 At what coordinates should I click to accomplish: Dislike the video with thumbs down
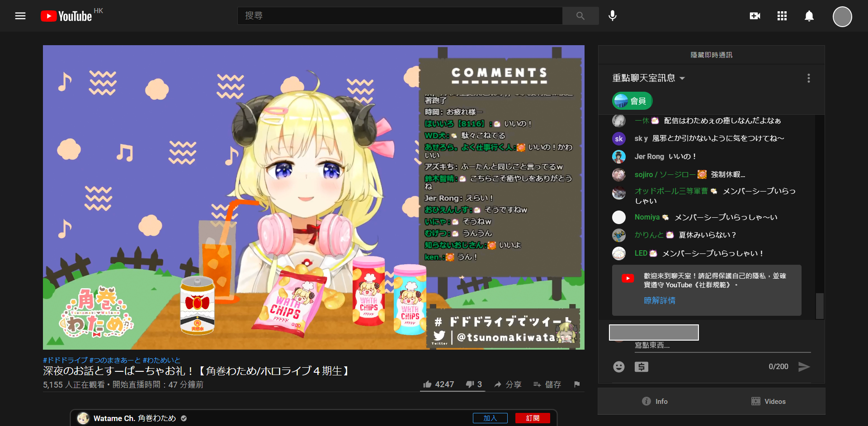coord(470,384)
